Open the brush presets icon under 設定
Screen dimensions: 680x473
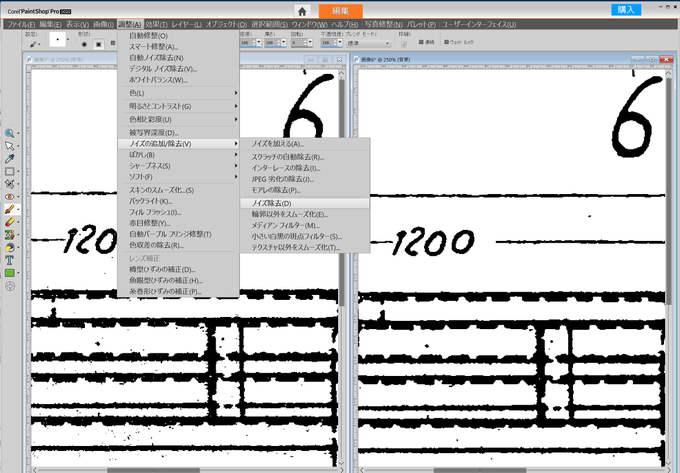(x=33, y=44)
